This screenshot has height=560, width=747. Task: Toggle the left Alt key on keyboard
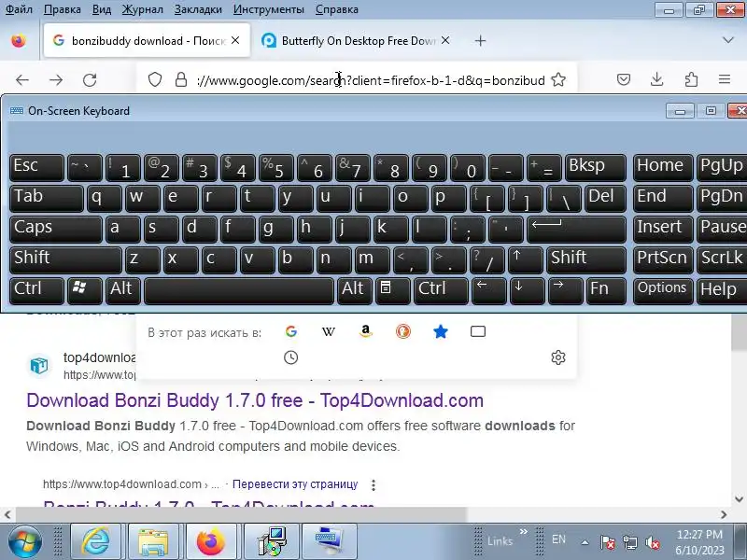point(123,290)
